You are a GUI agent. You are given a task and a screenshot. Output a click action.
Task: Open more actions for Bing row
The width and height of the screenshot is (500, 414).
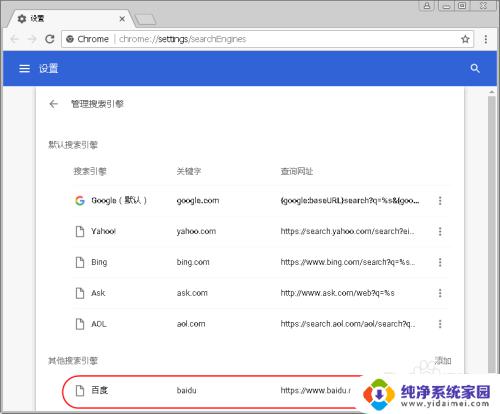pos(440,262)
